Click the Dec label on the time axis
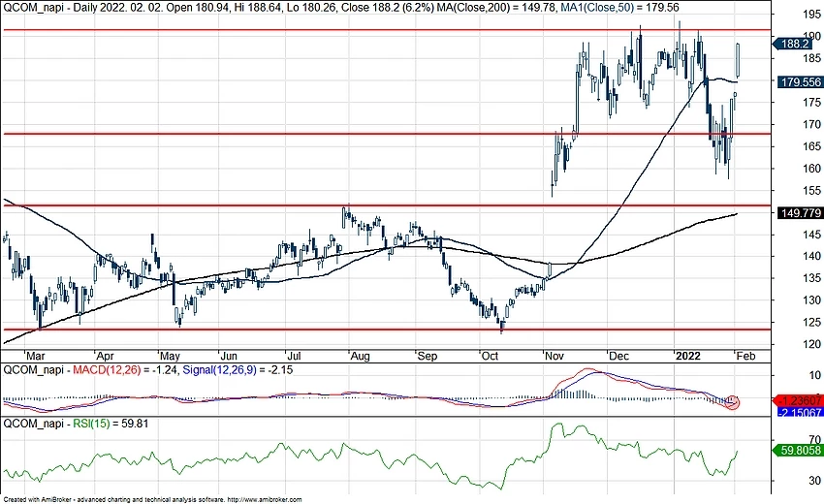824x504 pixels. [619, 356]
